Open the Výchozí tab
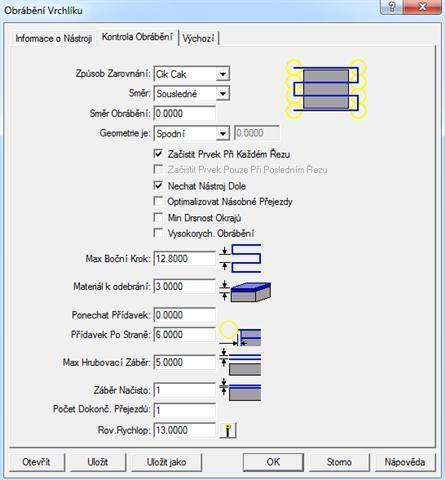 (198, 38)
